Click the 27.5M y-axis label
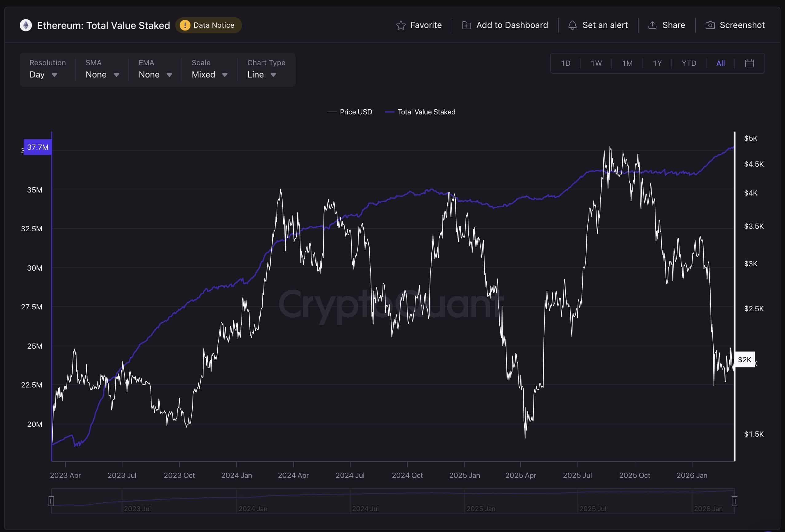The height and width of the screenshot is (532, 785). coord(32,307)
